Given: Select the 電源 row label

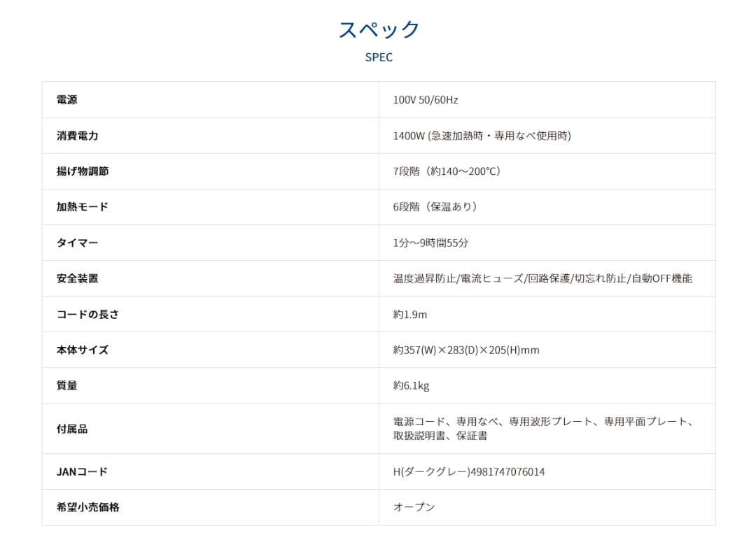Looking at the screenshot, I should point(67,100).
